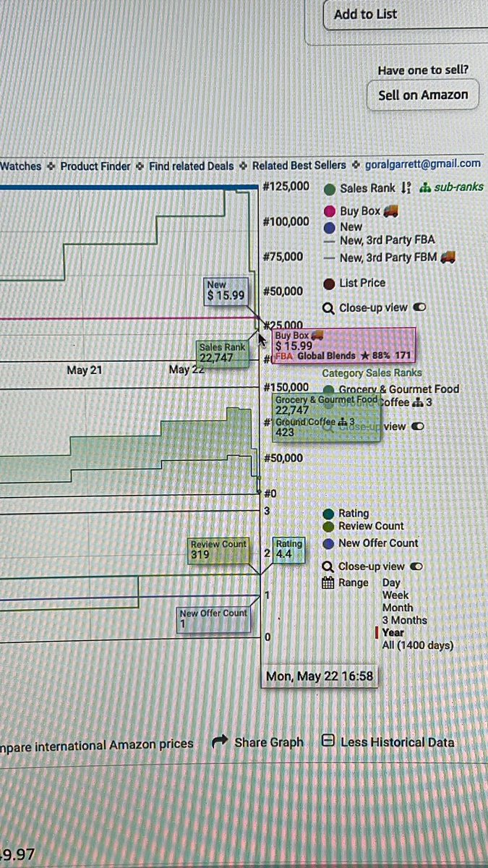Click the sub-ranks link

458,187
